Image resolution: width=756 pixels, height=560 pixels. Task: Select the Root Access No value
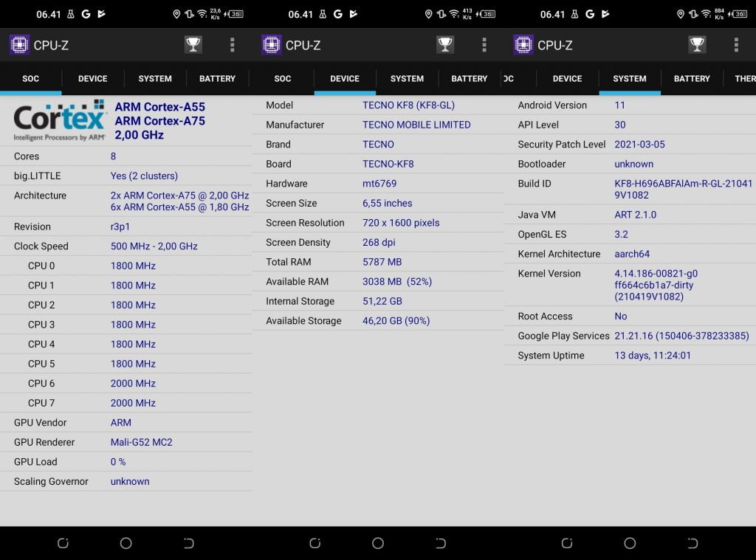click(620, 317)
